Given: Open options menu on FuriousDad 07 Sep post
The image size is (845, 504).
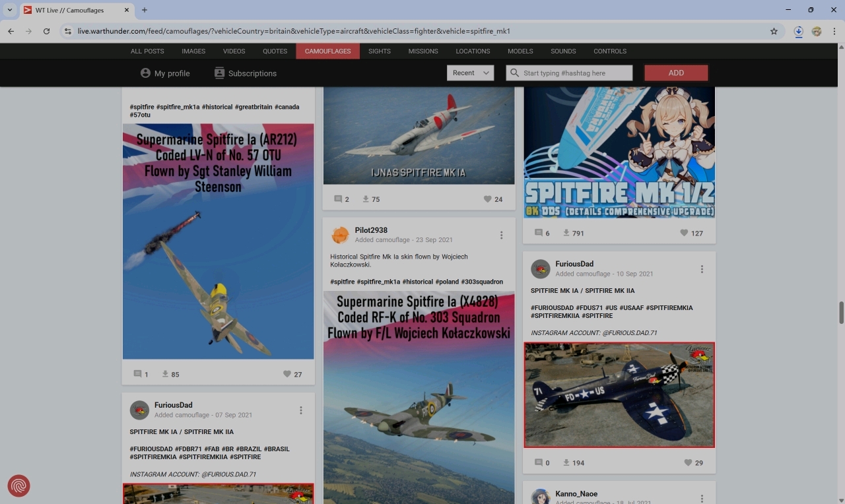Looking at the screenshot, I should tap(300, 410).
